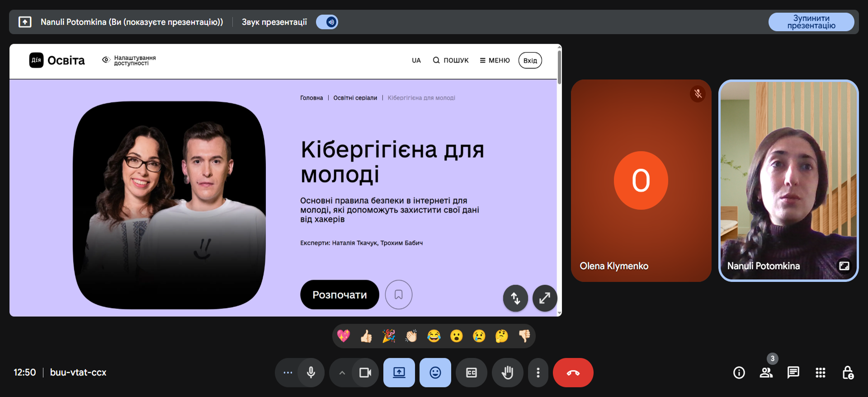Click the Освітні серіали breadcrumb
The image size is (868, 397).
click(355, 98)
